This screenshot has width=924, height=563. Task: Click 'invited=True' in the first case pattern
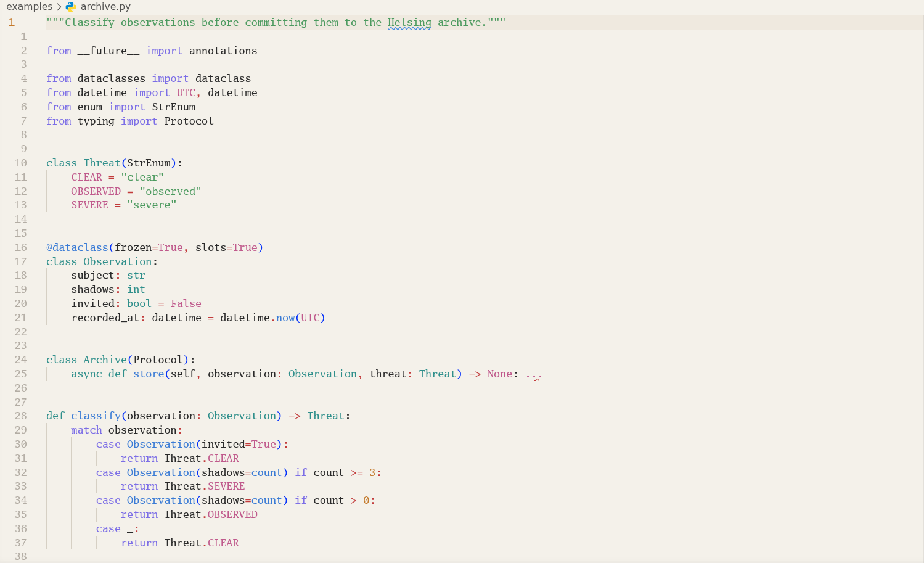click(239, 445)
